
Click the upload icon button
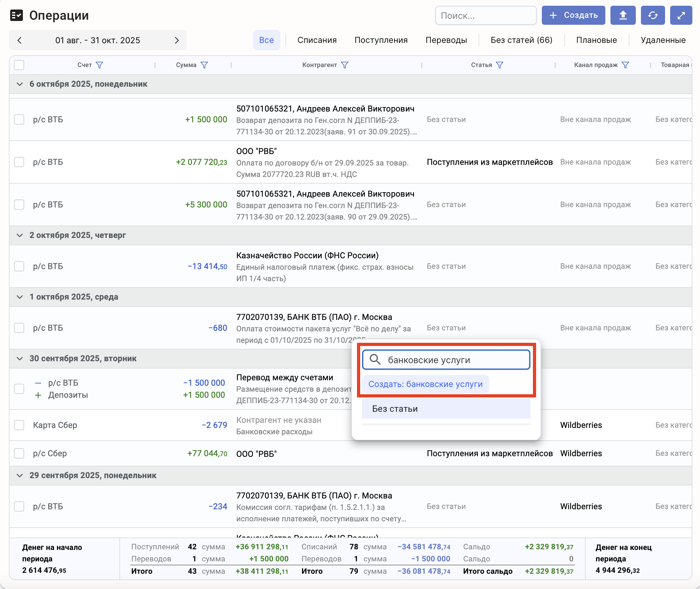(623, 15)
